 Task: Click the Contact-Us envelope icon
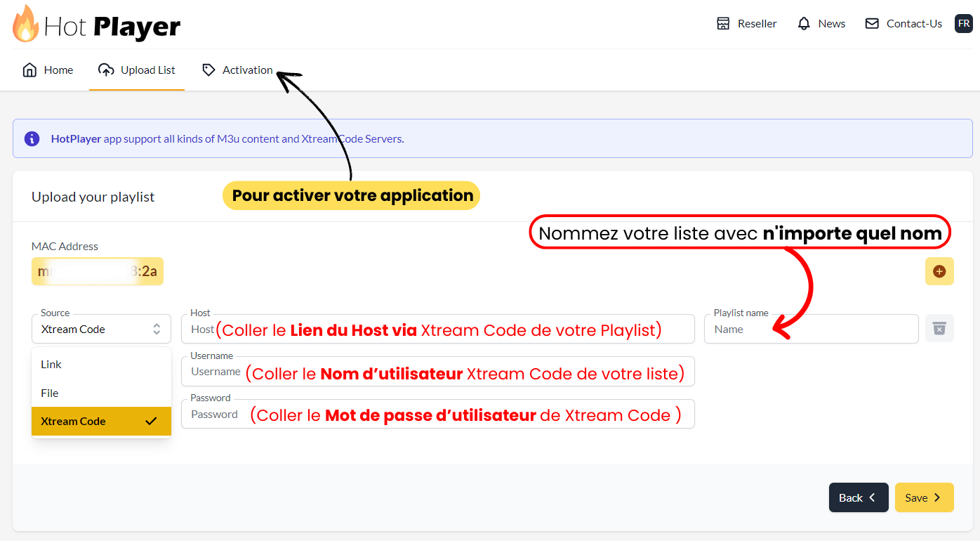[872, 24]
